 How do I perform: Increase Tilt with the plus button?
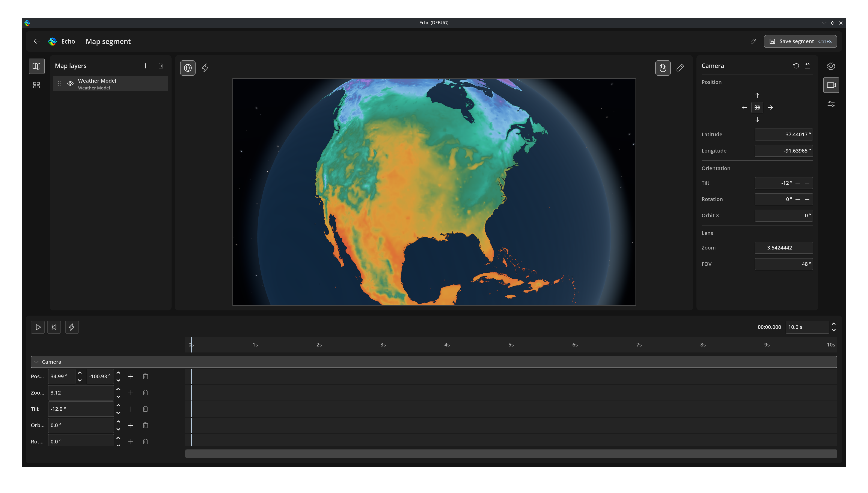[807, 183]
